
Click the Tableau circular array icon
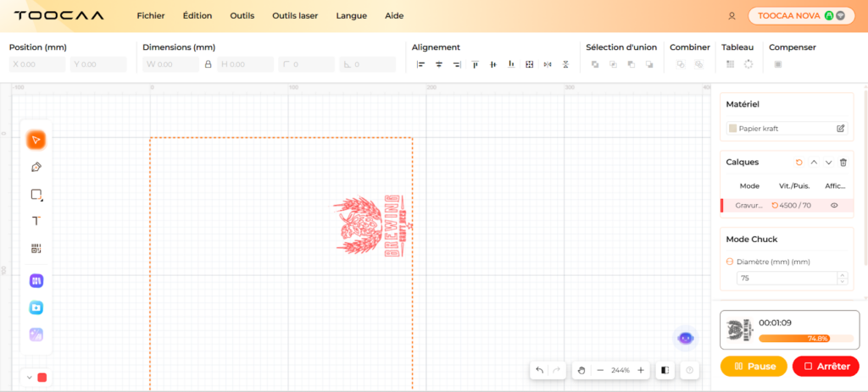click(x=748, y=64)
